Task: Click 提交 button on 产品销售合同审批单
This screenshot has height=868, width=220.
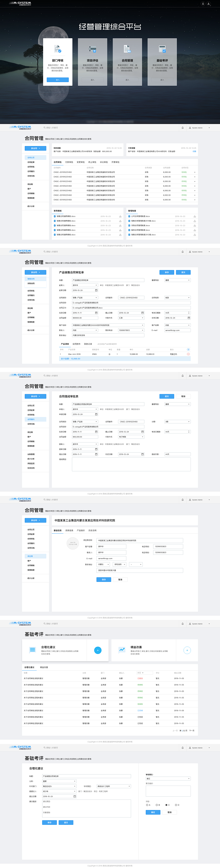Action: pos(183,272)
